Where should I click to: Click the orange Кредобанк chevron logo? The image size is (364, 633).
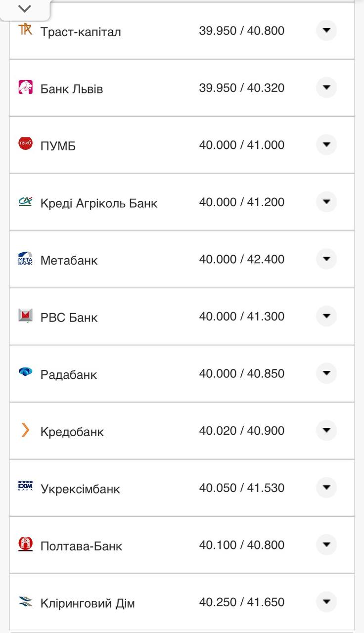pyautogui.click(x=25, y=430)
